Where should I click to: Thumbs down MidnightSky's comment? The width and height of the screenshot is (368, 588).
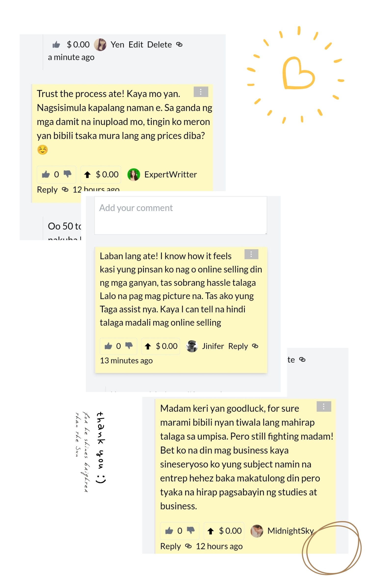pos(191,530)
